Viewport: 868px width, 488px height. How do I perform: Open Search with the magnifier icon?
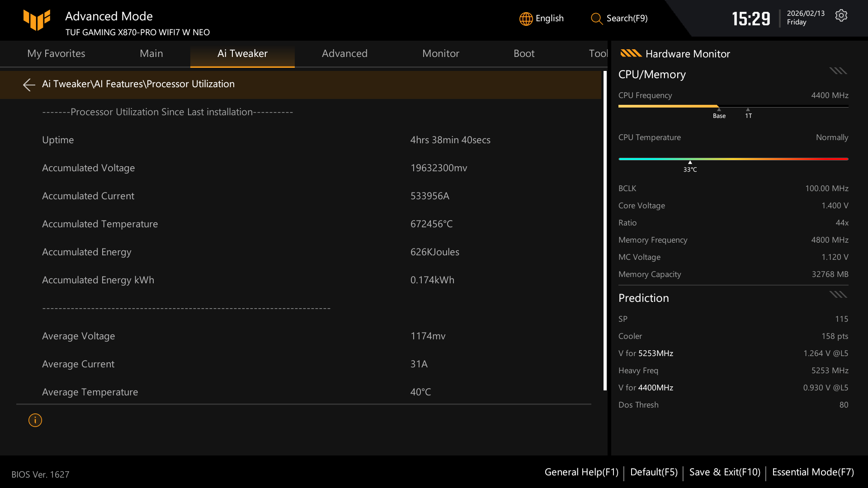(x=596, y=19)
